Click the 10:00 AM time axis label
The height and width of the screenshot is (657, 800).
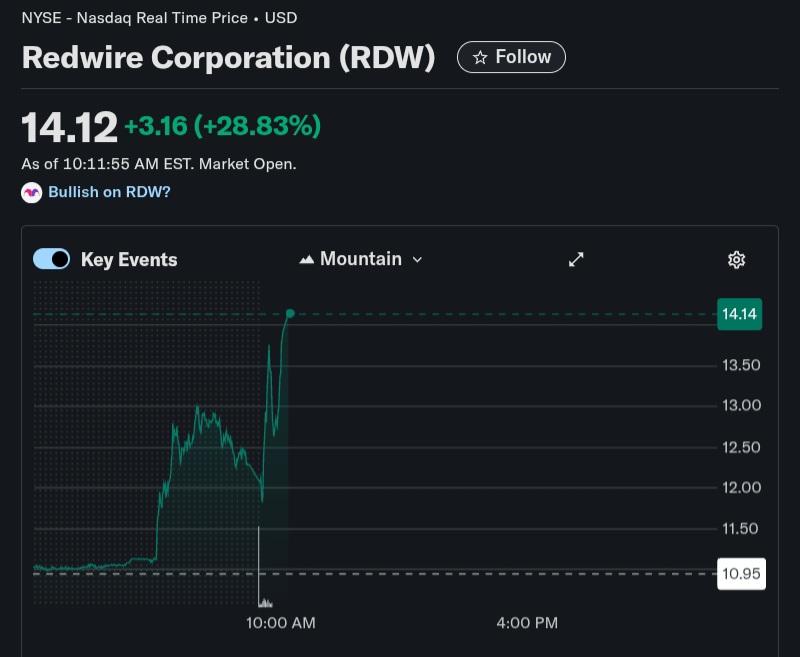click(281, 622)
